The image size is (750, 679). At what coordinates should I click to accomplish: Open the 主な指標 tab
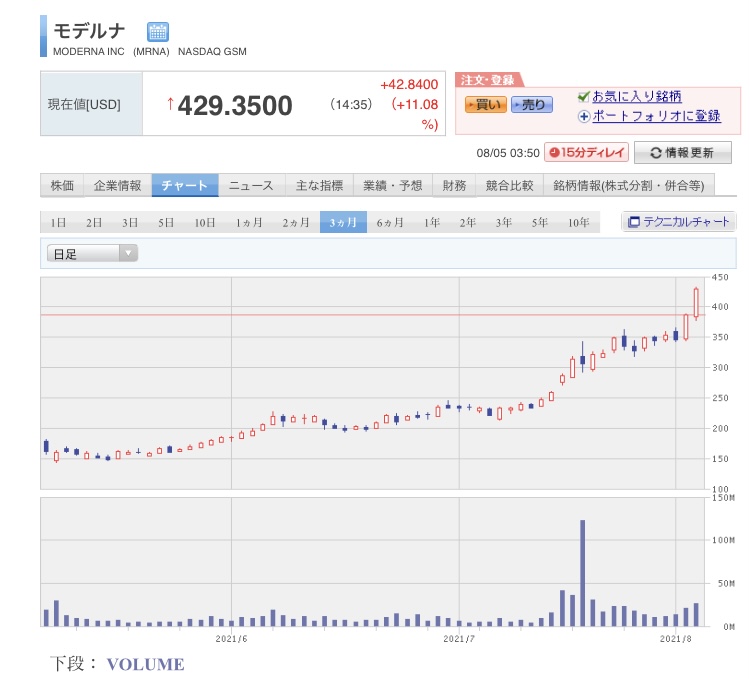coord(320,186)
